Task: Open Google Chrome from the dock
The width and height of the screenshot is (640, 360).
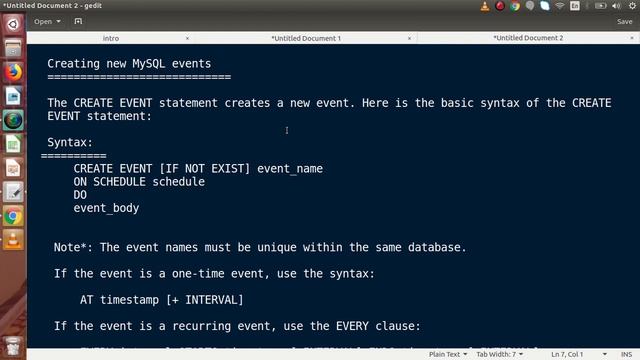Action: [13, 216]
